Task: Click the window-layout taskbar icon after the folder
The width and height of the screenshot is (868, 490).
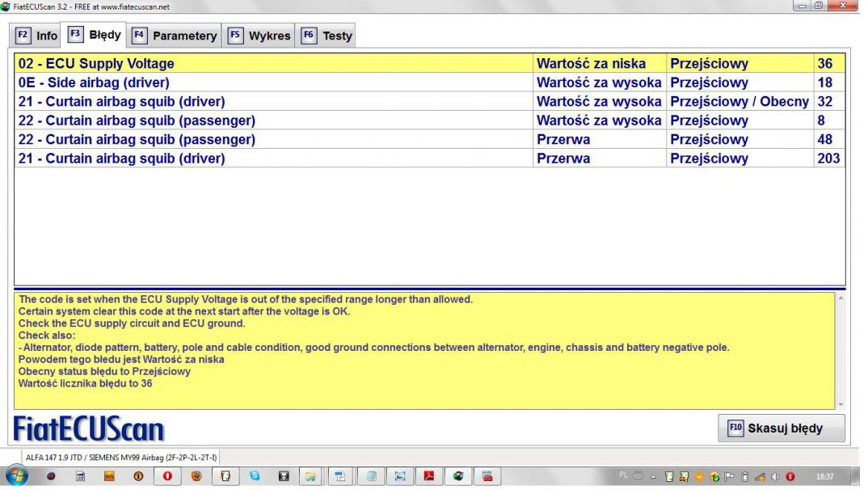Action: [x=340, y=476]
